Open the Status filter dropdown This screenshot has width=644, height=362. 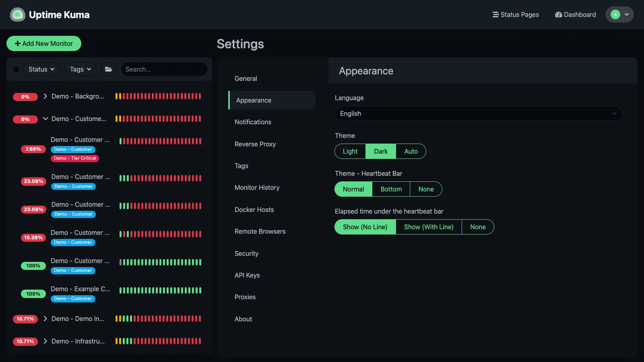[x=41, y=69]
